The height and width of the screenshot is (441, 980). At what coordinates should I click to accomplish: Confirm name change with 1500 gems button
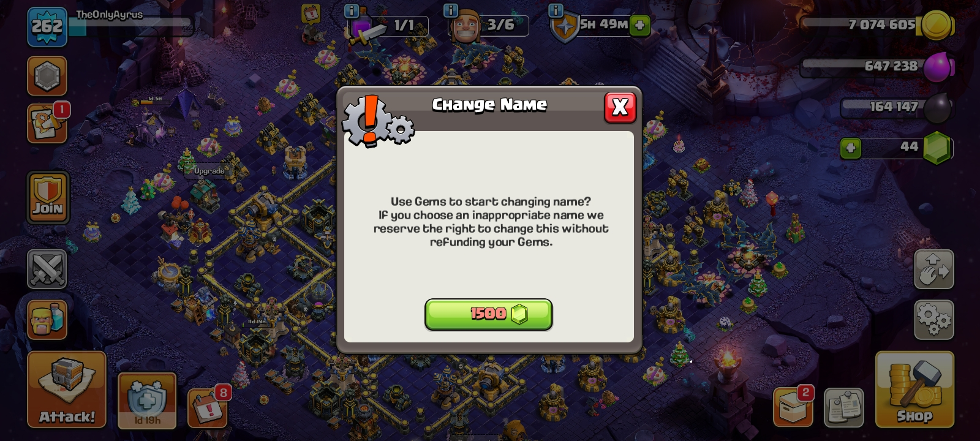tap(489, 314)
